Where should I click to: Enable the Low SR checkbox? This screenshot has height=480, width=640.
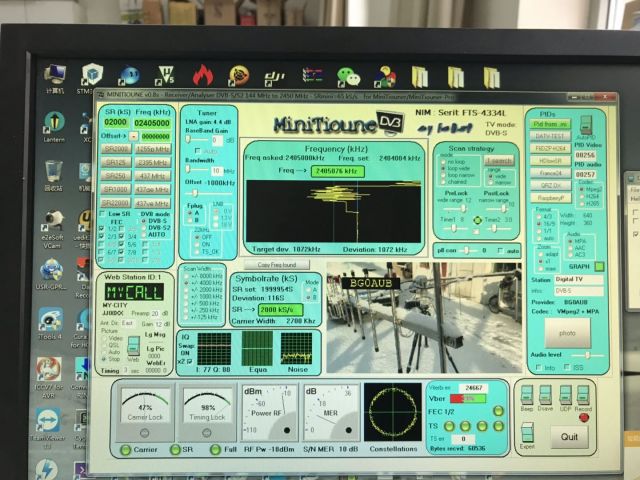(x=102, y=214)
